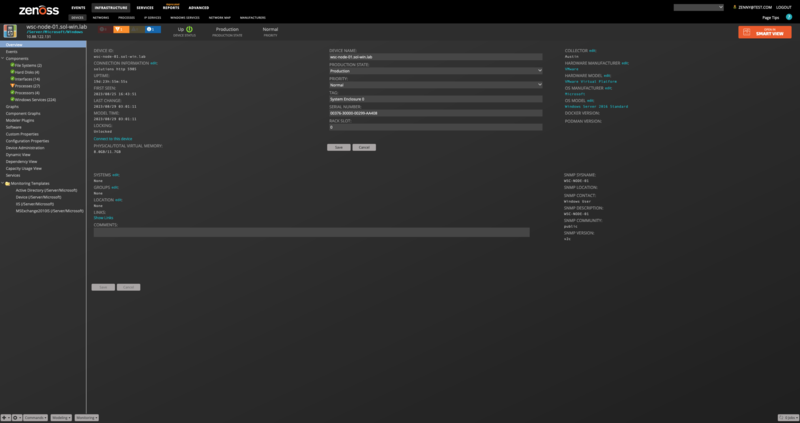Click into the Rack Slot input field
The height and width of the screenshot is (423, 800).
coord(436,127)
